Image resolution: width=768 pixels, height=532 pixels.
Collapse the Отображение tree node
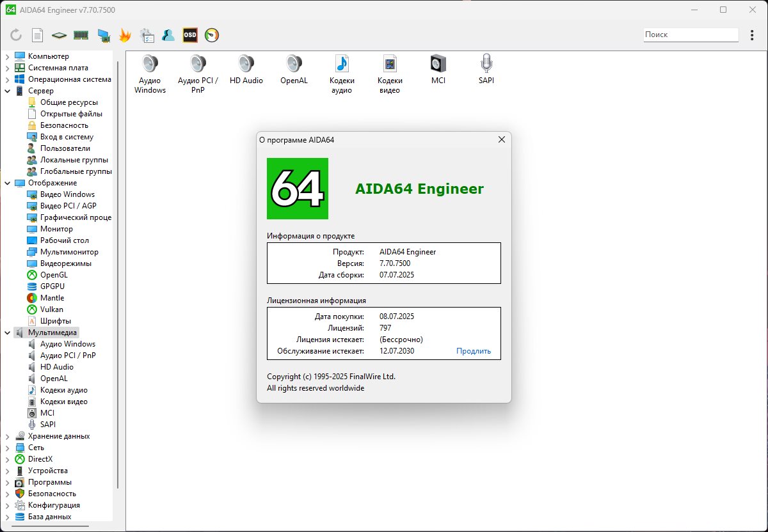tap(8, 183)
